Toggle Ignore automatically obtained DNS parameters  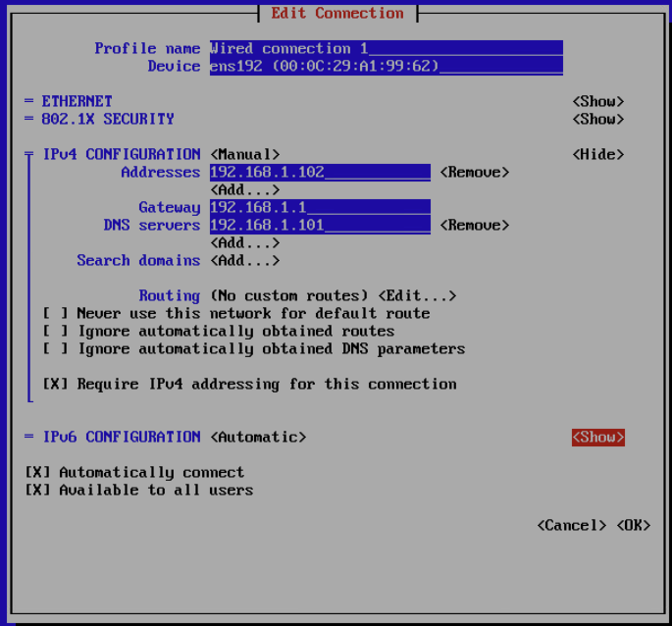point(254,349)
